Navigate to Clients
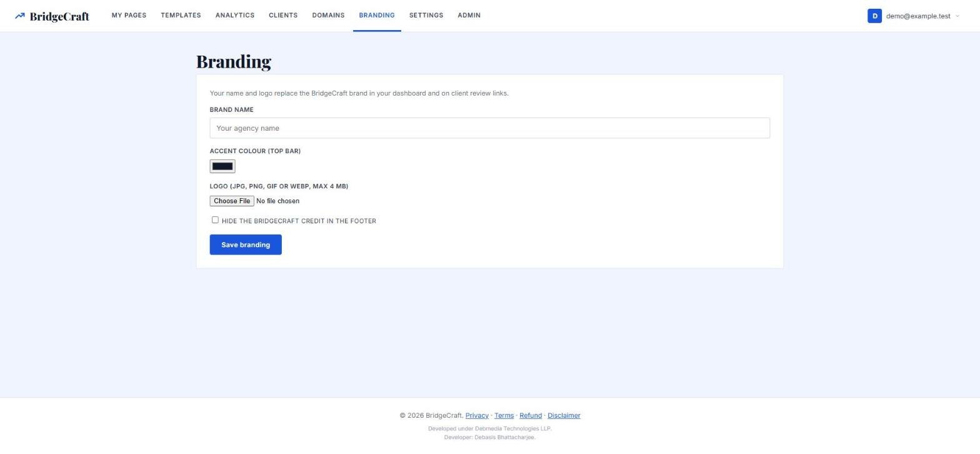This screenshot has width=980, height=454. [x=283, y=15]
